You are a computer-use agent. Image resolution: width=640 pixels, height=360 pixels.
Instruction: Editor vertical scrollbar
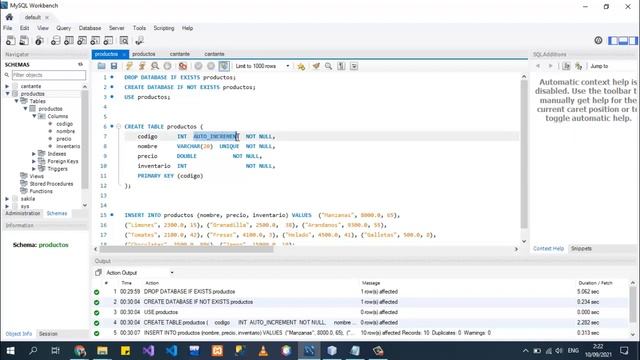coord(524,154)
